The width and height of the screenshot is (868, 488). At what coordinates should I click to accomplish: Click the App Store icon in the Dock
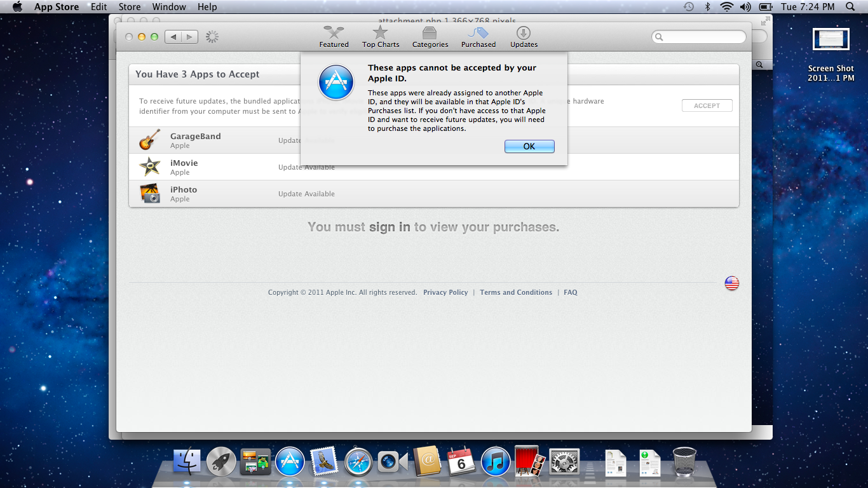click(x=290, y=462)
